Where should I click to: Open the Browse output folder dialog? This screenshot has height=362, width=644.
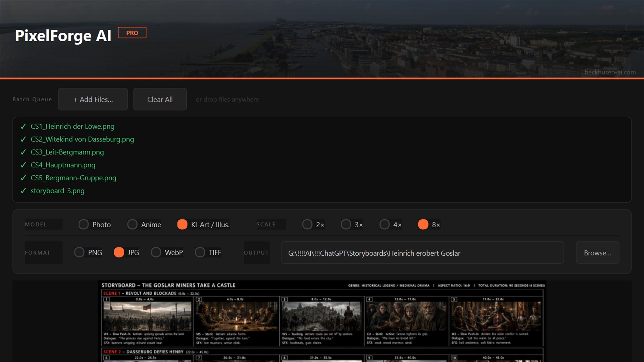click(597, 253)
